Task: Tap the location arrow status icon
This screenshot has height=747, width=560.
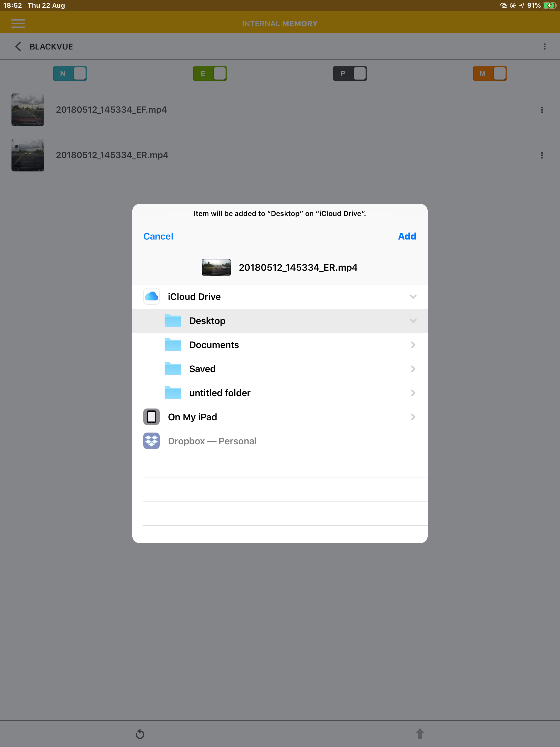Action: (x=522, y=5)
